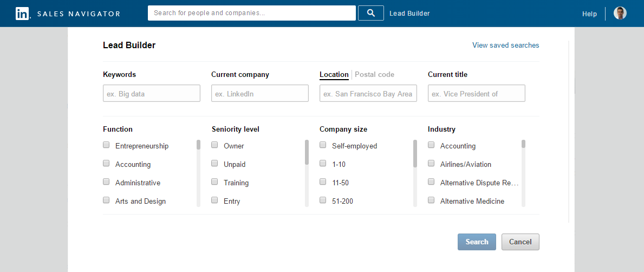Check the Entrepreneurship function box
This screenshot has width=644, height=272.
[106, 145]
